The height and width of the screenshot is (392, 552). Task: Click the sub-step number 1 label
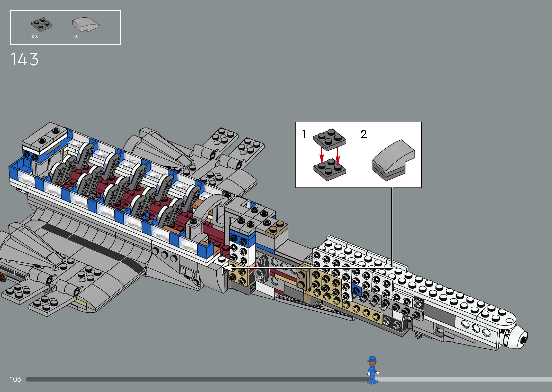tap(304, 134)
